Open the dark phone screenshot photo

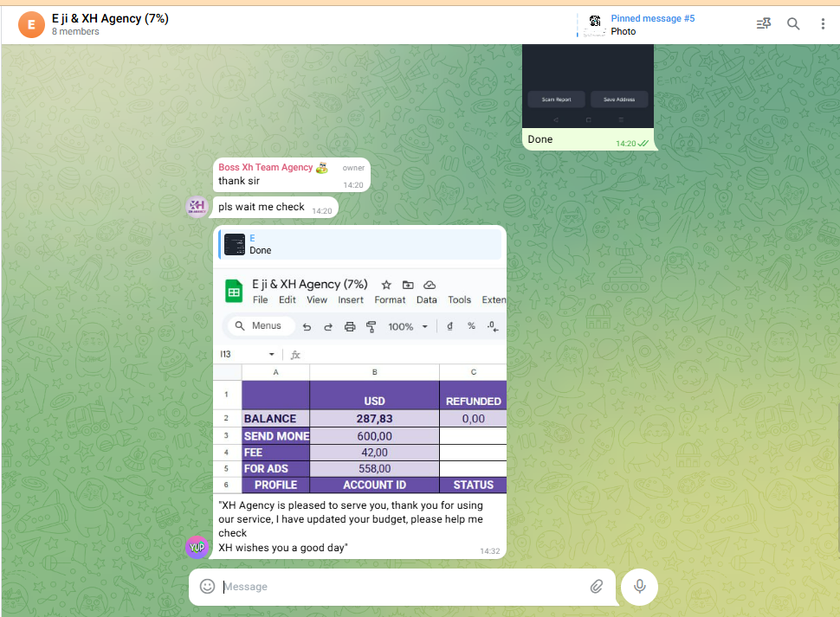[x=588, y=85]
